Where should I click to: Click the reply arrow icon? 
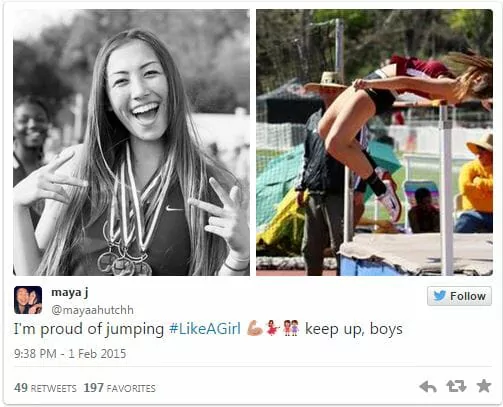click(x=428, y=387)
